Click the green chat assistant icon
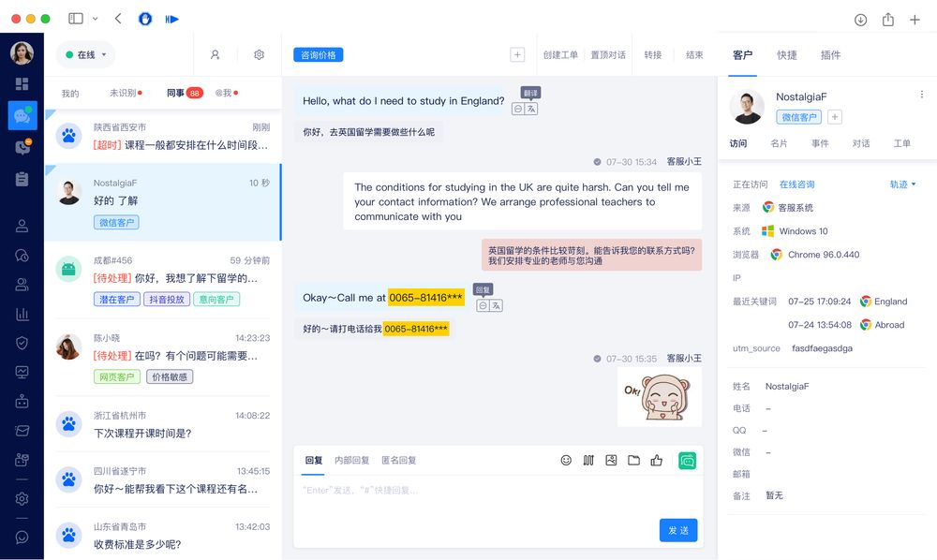This screenshot has width=937, height=560. (x=687, y=460)
